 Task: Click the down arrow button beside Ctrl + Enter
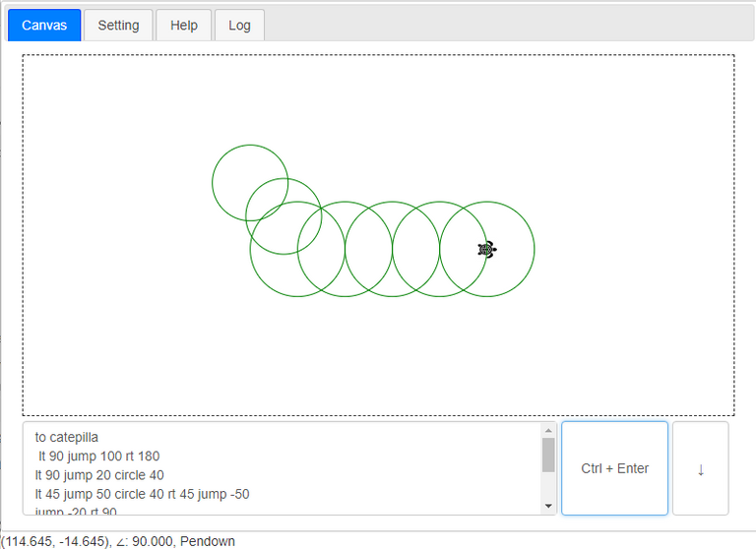pos(700,468)
